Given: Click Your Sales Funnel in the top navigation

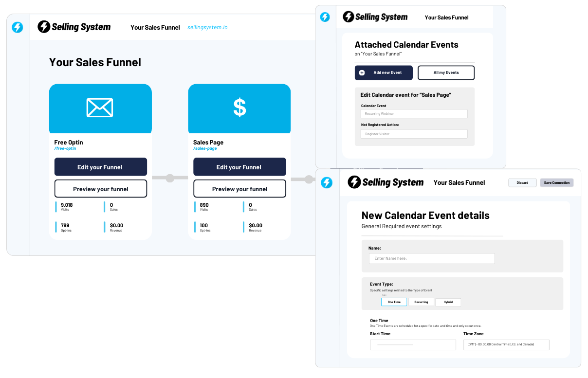Looking at the screenshot, I should pos(155,27).
